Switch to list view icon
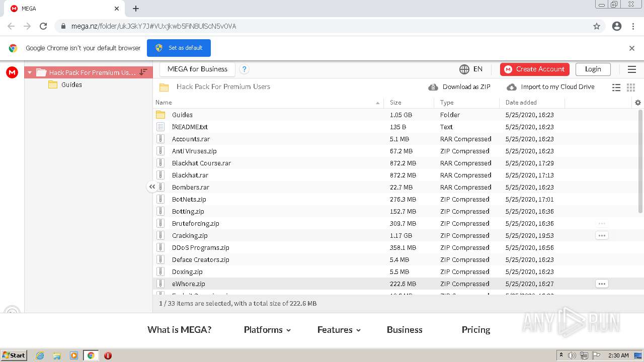 (616, 87)
